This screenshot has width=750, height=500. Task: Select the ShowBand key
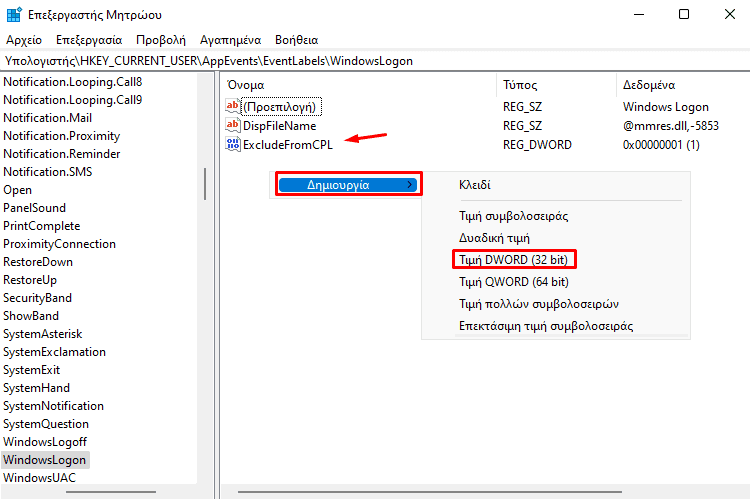click(31, 316)
